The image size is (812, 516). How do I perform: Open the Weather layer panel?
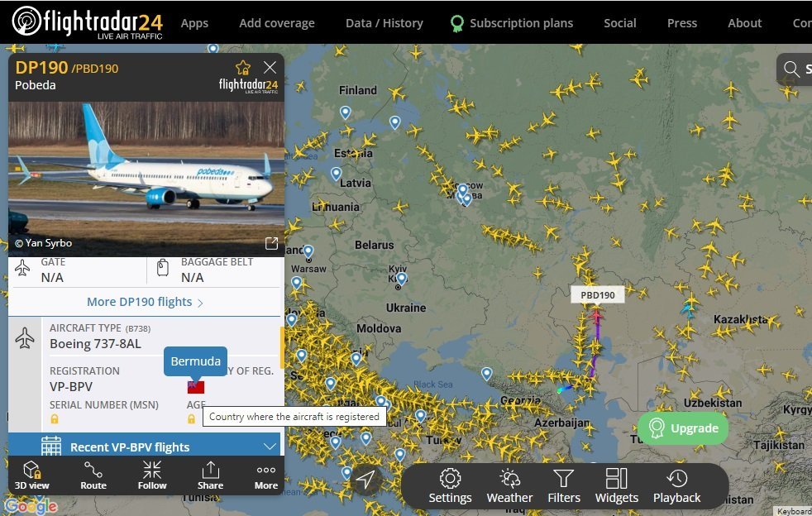[509, 486]
